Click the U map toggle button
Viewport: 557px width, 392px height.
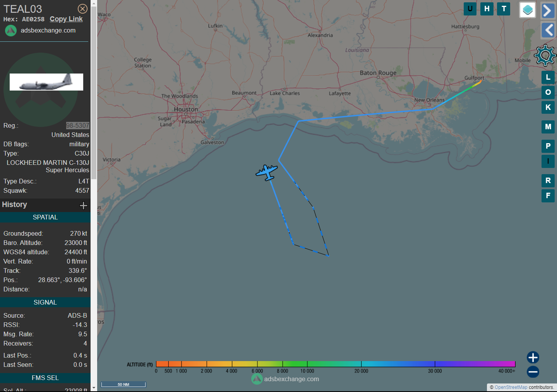(x=470, y=9)
